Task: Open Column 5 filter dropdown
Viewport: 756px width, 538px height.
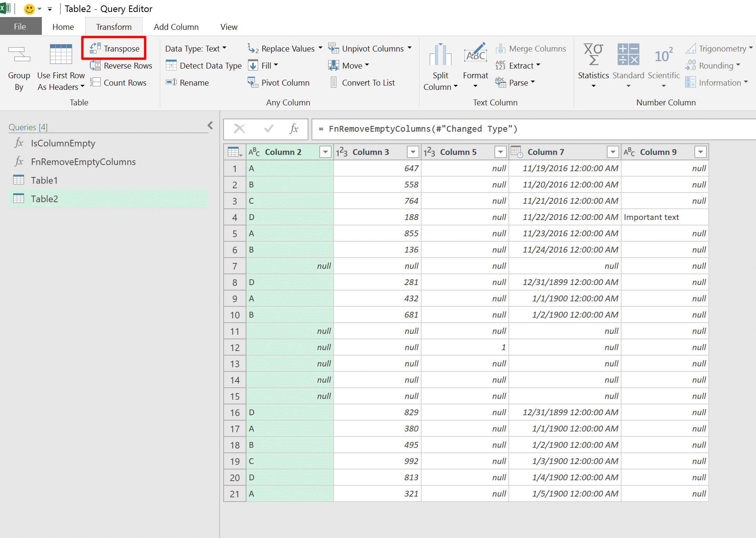Action: [501, 152]
